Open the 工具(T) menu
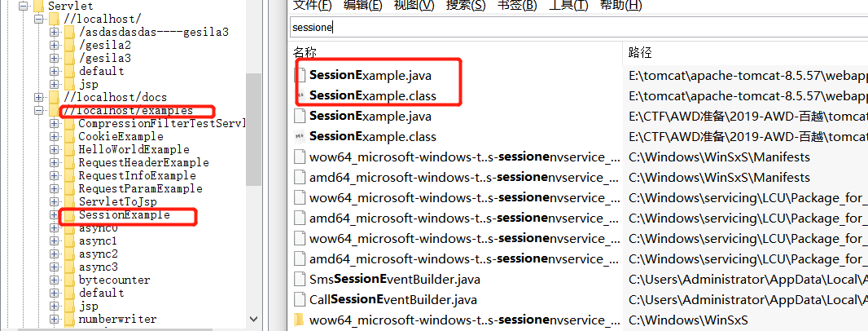 click(568, 6)
